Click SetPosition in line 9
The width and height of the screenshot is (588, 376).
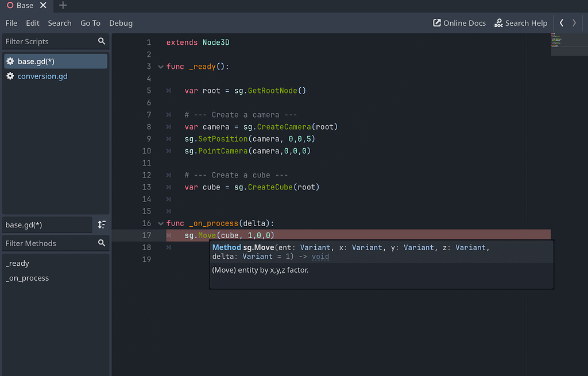(x=223, y=139)
